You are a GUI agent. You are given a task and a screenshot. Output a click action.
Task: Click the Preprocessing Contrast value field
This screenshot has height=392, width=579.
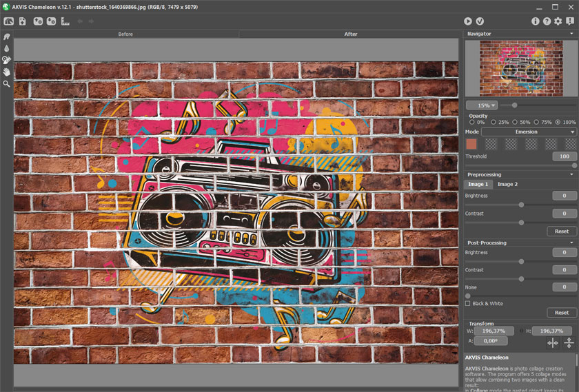pyautogui.click(x=565, y=214)
